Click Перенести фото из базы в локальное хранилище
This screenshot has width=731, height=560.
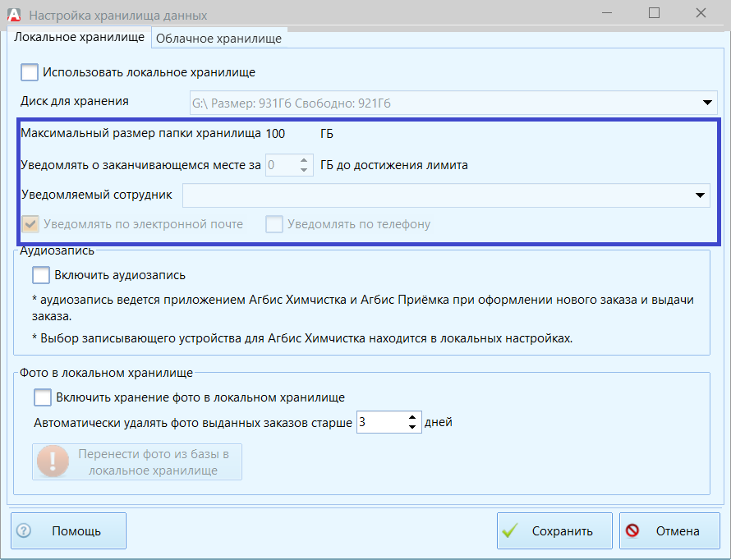click(137, 461)
